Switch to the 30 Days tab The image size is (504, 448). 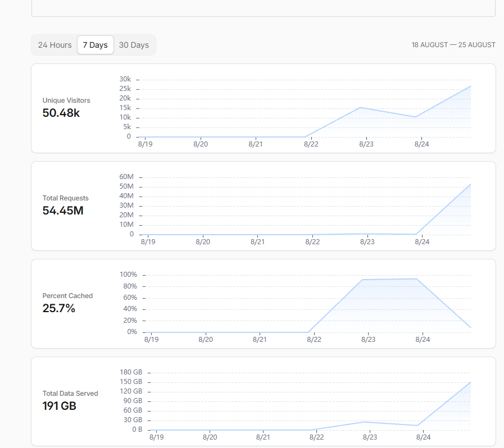point(134,45)
